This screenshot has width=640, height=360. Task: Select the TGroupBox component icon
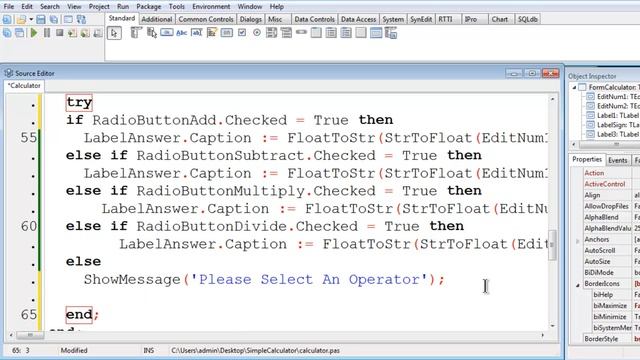(x=316, y=33)
